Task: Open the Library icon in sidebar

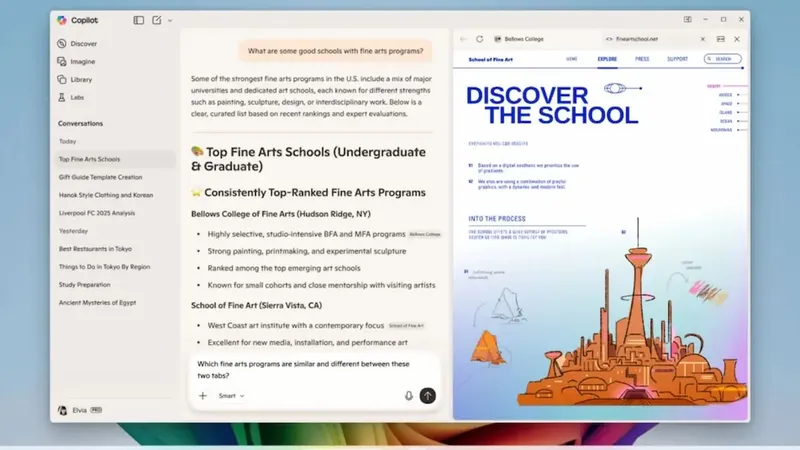Action: [62, 80]
